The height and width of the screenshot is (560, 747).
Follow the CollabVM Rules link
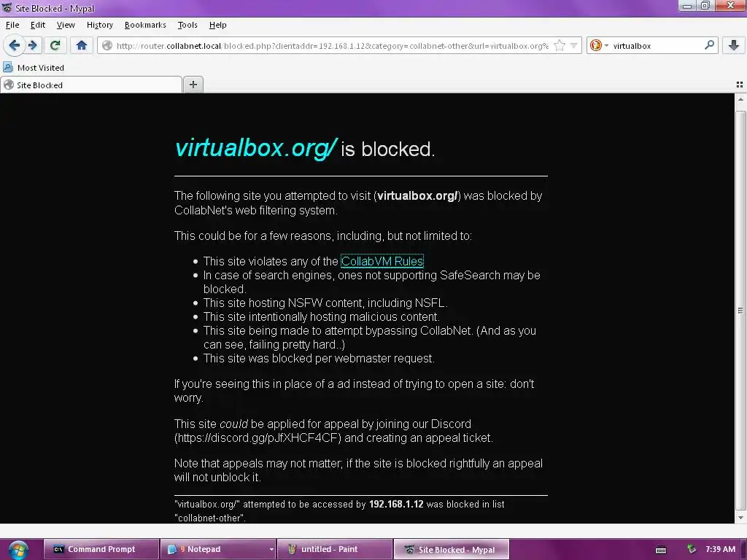(x=382, y=262)
